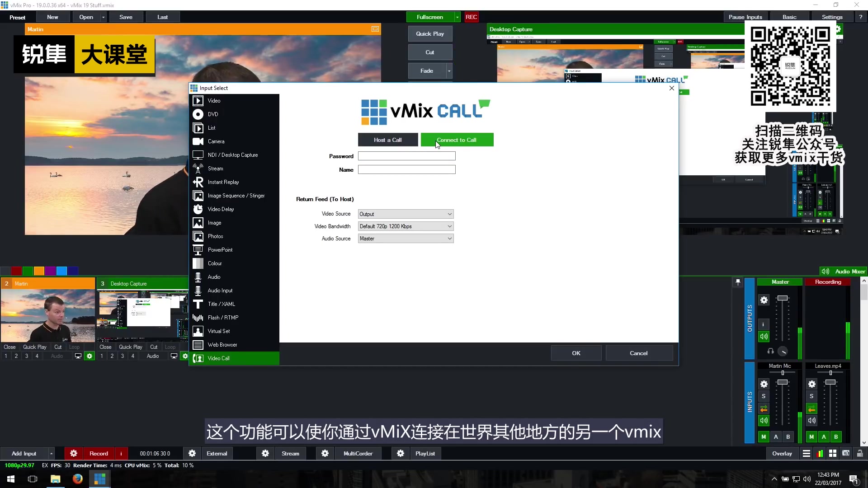868x488 pixels.
Task: Click Cancel to dismiss the dialog
Action: coord(638,353)
